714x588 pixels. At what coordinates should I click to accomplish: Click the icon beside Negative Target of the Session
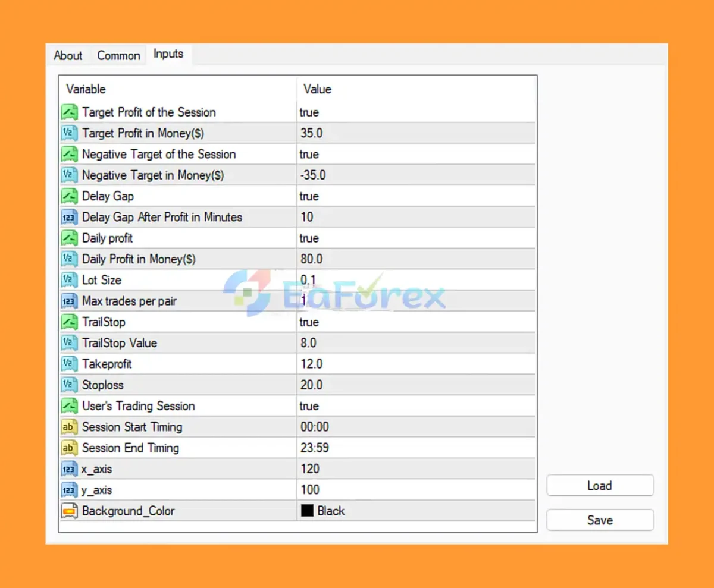pos(70,155)
